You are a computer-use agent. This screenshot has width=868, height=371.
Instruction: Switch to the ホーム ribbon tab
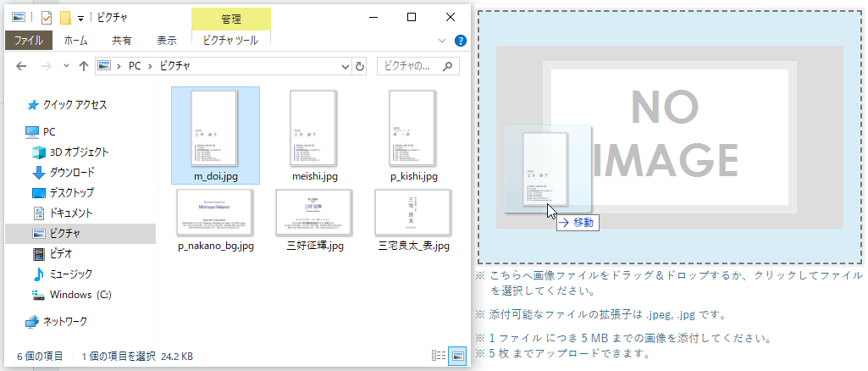76,41
